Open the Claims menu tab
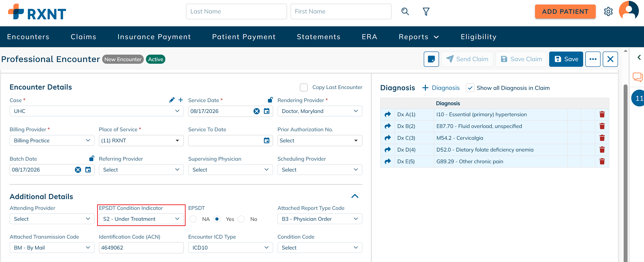644x262 pixels. (84, 37)
